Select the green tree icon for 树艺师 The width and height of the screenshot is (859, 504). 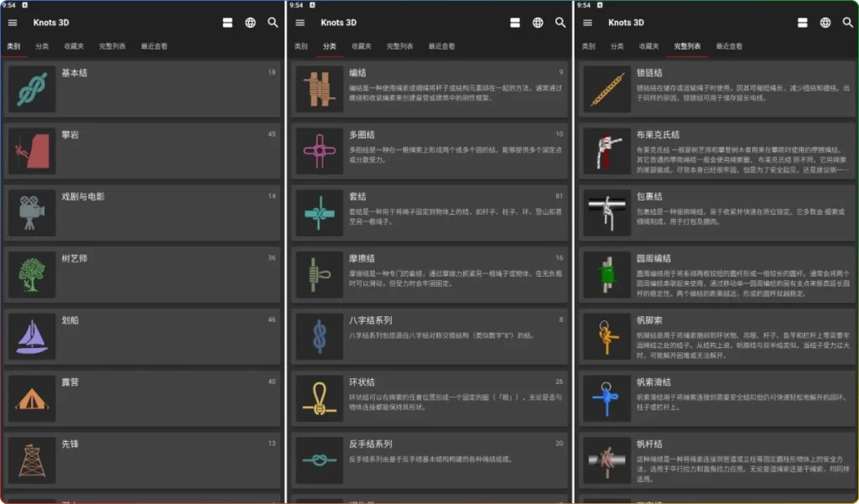(31, 273)
